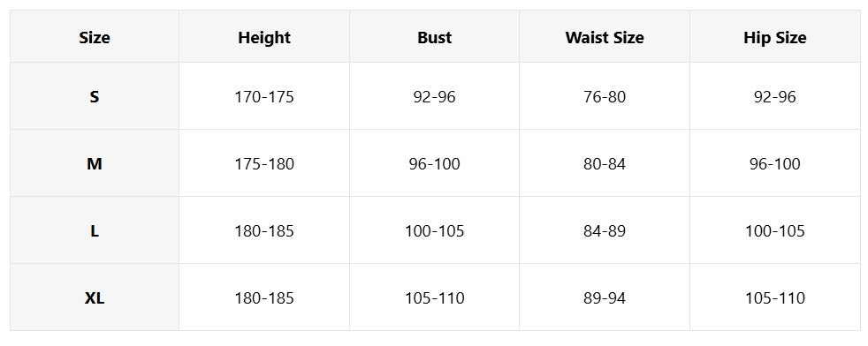Image resolution: width=868 pixels, height=346 pixels.
Task: Select the XL bust value 105-110
Action: (435, 298)
